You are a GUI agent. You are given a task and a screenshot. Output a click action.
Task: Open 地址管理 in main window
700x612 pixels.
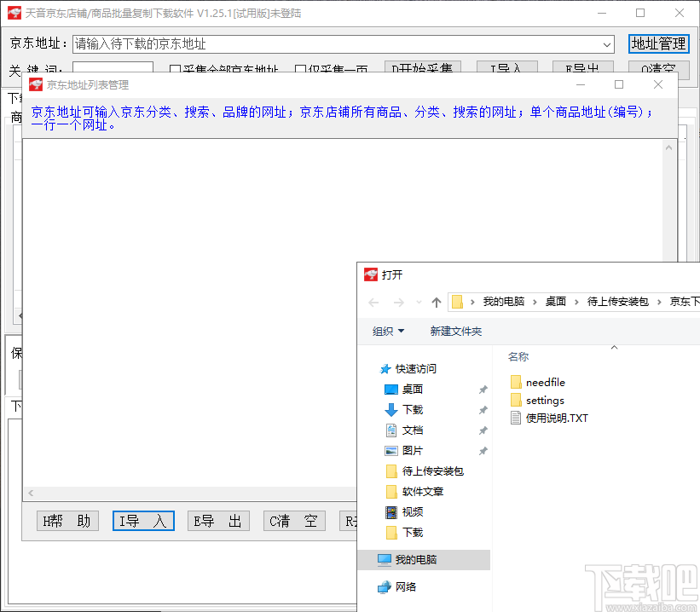tap(658, 43)
